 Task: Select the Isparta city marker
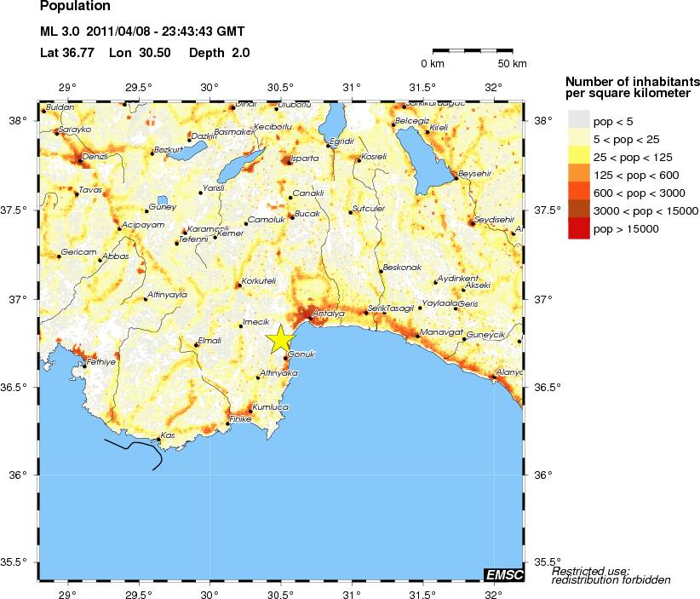tap(287, 158)
